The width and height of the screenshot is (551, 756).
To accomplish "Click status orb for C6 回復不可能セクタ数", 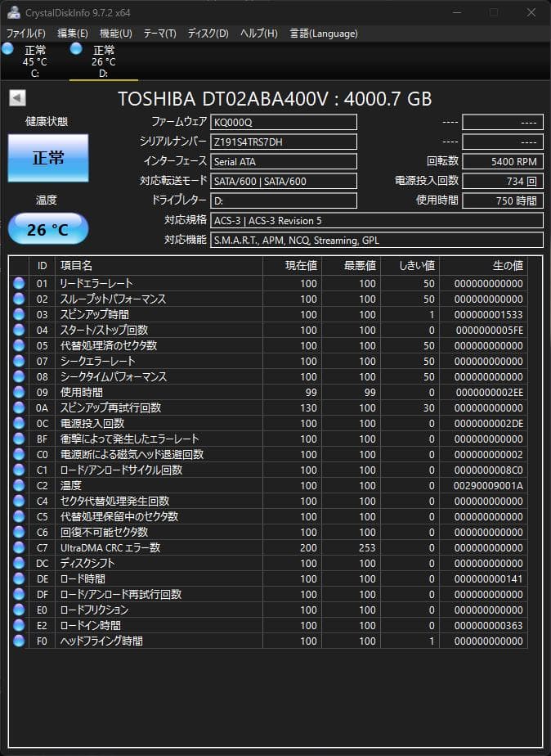I will coord(19,533).
